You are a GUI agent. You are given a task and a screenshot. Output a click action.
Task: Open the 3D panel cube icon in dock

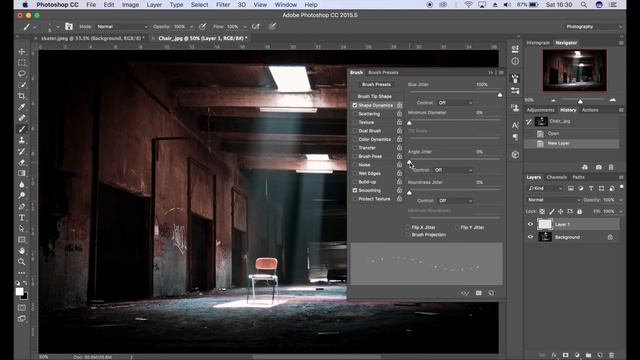point(515,155)
